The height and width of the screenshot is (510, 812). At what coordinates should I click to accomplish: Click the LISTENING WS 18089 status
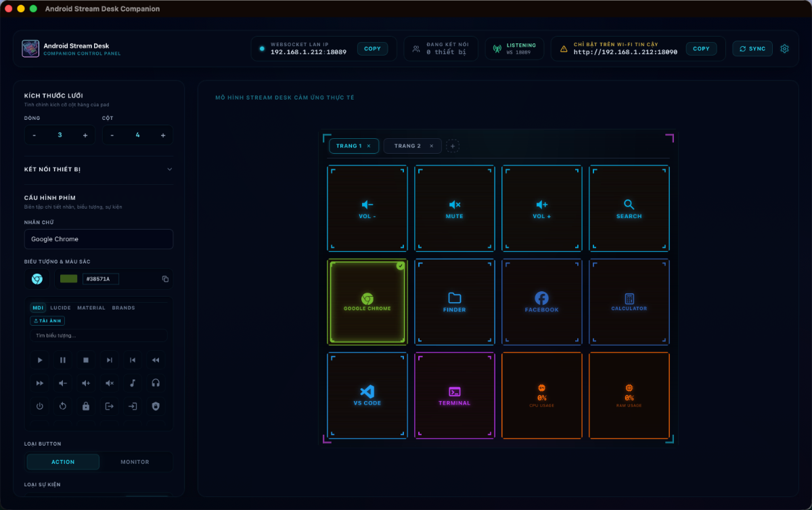[x=514, y=49]
